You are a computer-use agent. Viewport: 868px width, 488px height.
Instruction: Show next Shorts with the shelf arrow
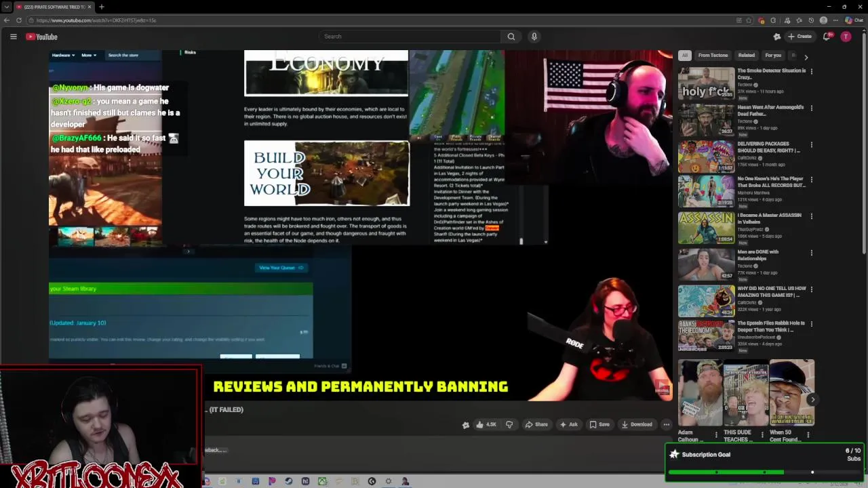pos(812,400)
